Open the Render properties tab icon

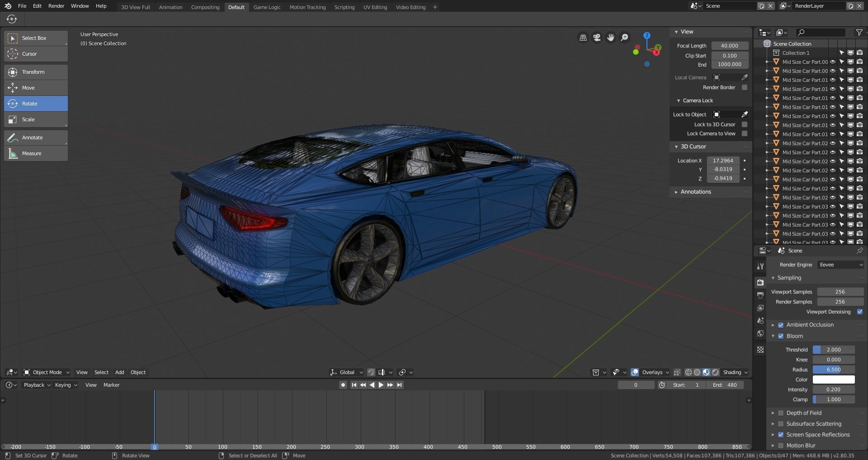pyautogui.click(x=760, y=282)
